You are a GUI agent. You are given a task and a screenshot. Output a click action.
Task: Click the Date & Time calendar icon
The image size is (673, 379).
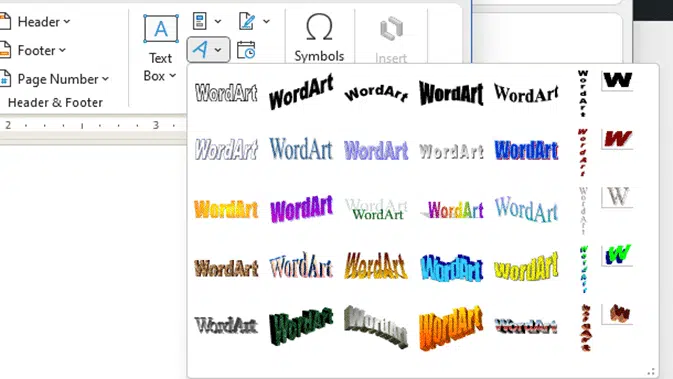(246, 50)
